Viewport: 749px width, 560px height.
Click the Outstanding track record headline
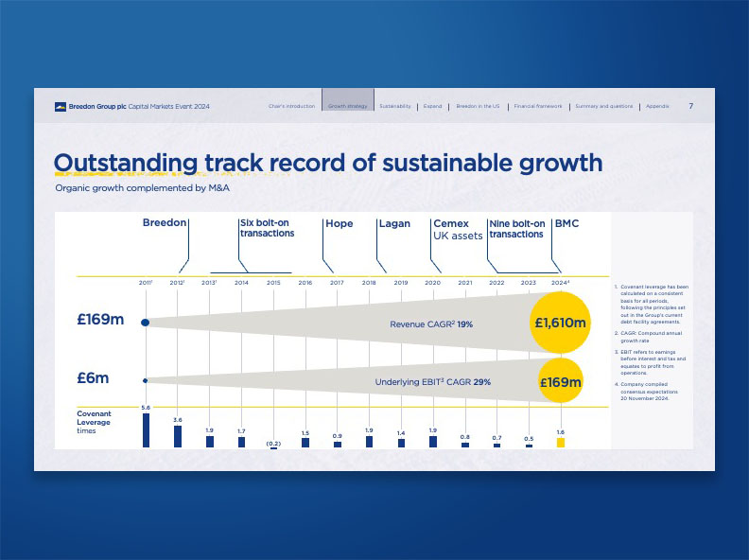(328, 163)
